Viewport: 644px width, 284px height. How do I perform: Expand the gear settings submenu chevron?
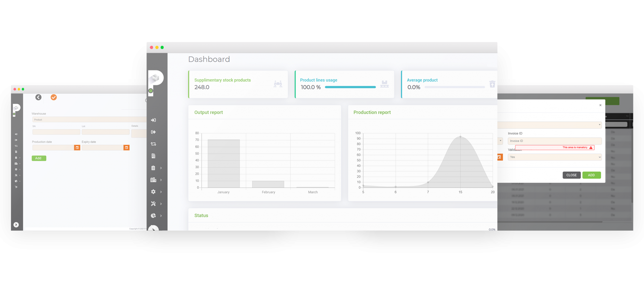pyautogui.click(x=161, y=192)
